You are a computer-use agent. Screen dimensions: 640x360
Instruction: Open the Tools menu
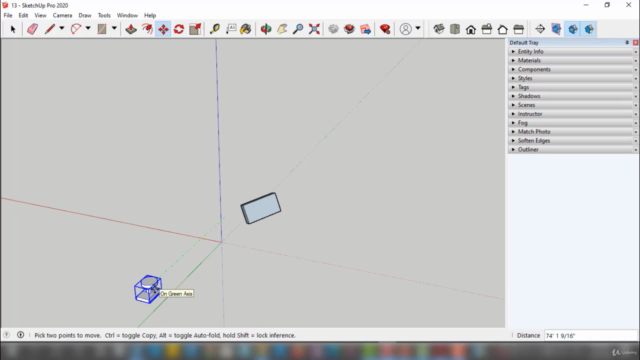click(104, 15)
